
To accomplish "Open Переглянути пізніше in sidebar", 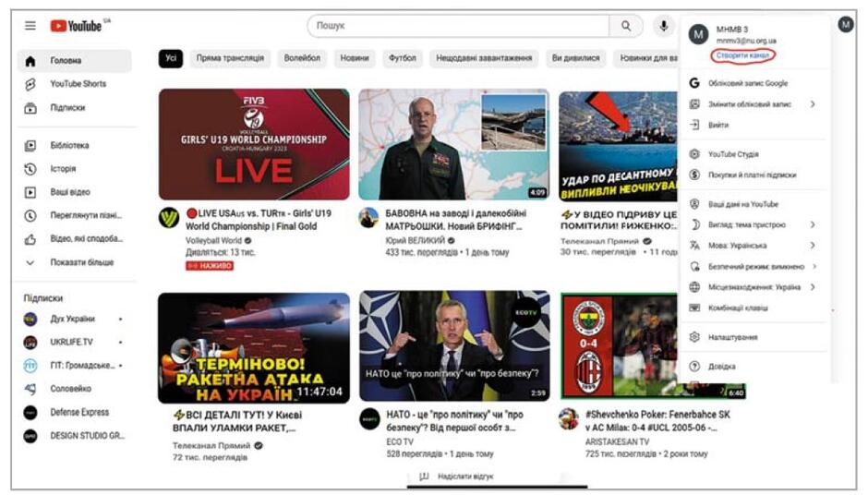I will [x=75, y=215].
